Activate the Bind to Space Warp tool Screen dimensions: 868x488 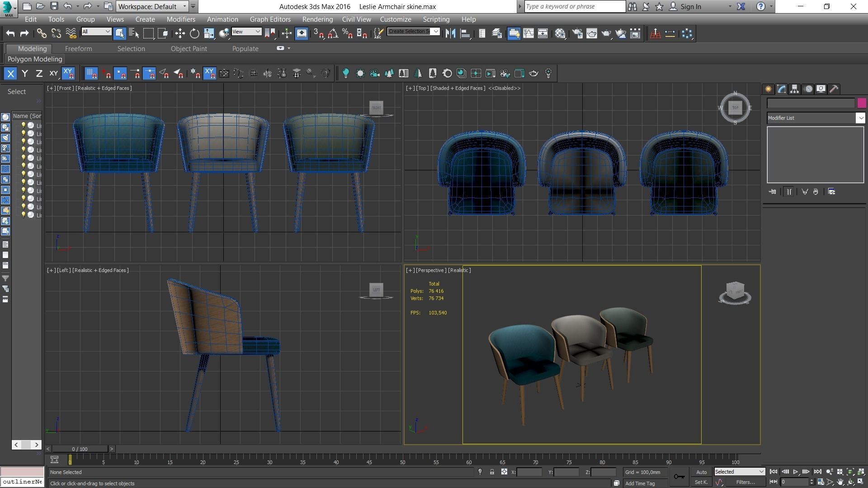(71, 33)
